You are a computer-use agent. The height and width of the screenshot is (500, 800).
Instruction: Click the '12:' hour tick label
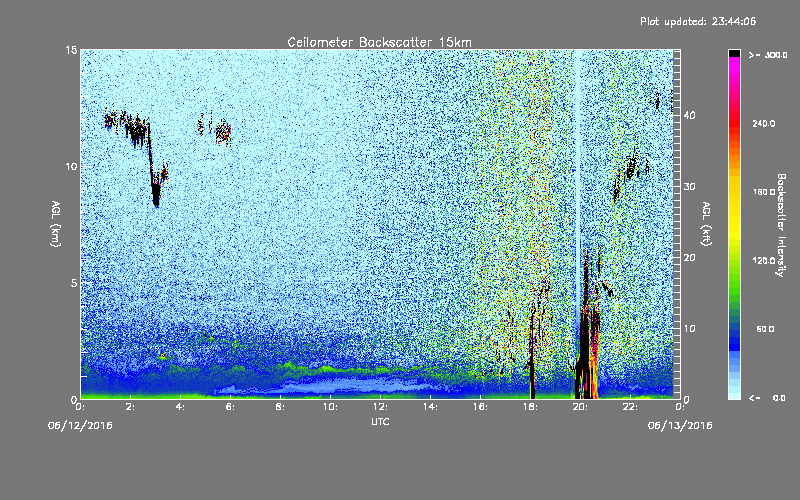[380, 407]
